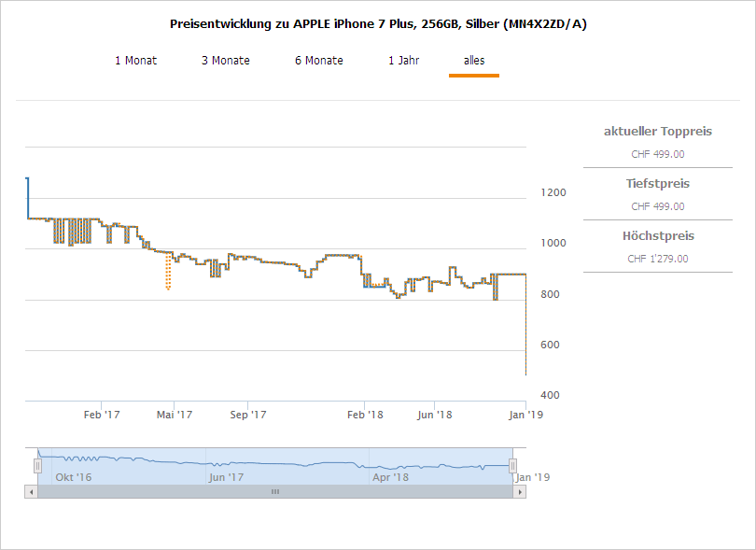Click the Apr '18 label in navigator

tap(390, 477)
